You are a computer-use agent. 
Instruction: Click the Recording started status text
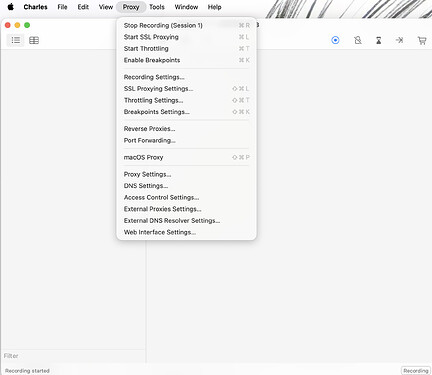27,371
